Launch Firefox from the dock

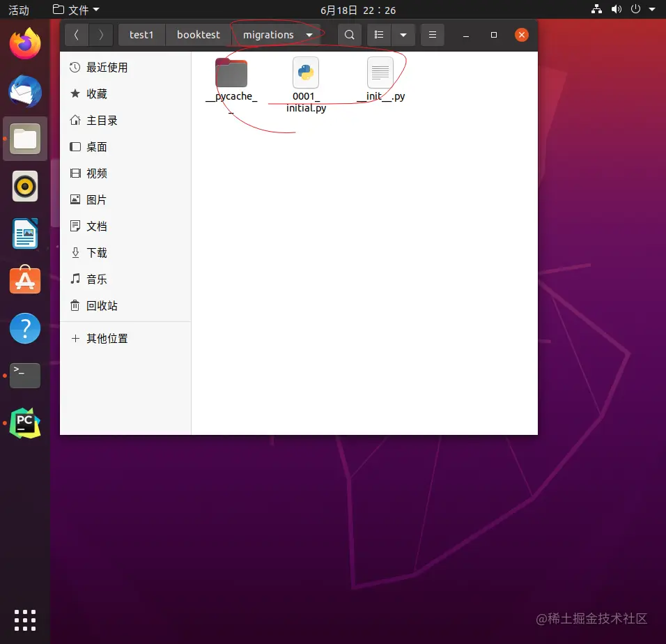[25, 43]
